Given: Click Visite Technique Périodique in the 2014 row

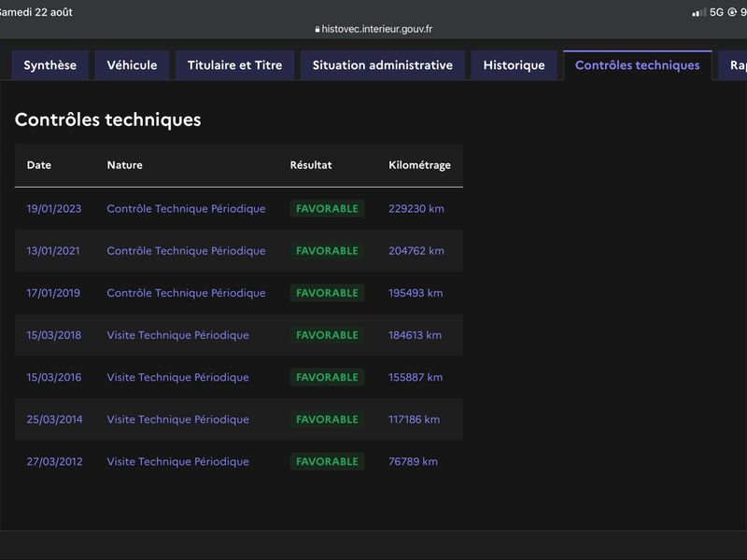Looking at the screenshot, I should coord(177,419).
